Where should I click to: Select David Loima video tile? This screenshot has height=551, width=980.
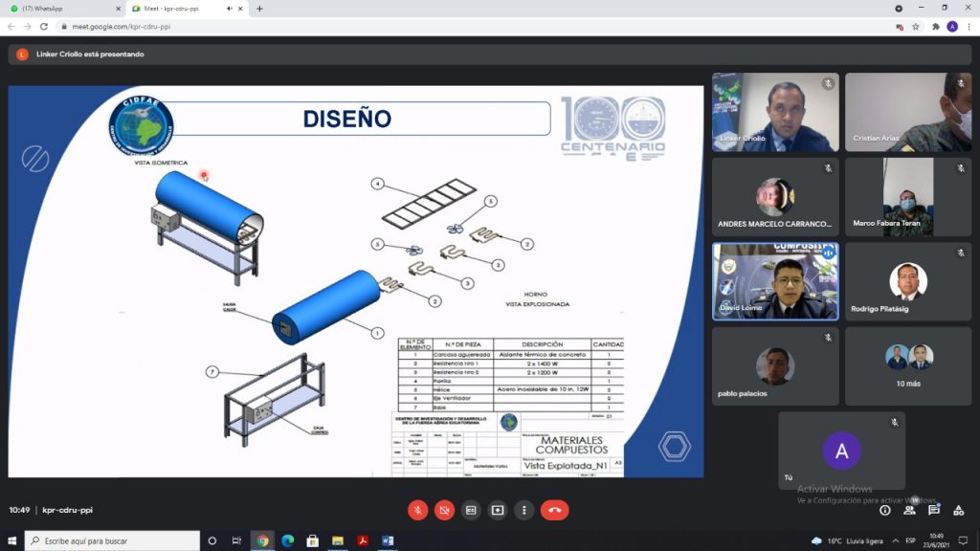(775, 282)
